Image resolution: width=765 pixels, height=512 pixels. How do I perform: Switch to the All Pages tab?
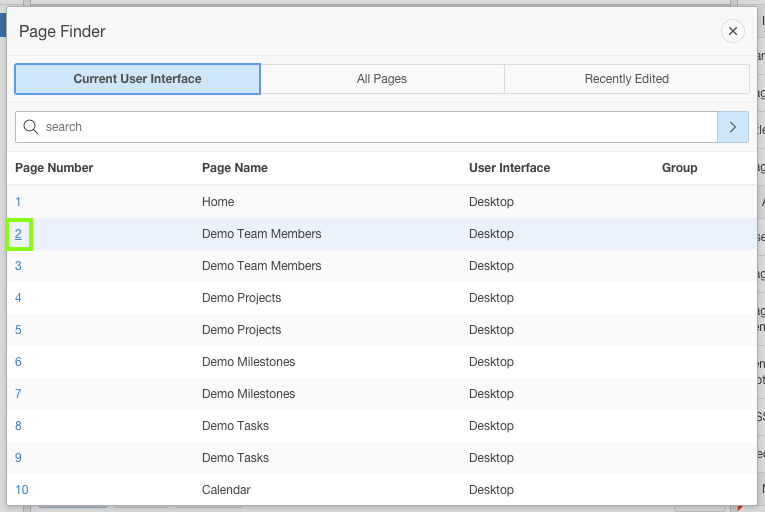[382, 79]
